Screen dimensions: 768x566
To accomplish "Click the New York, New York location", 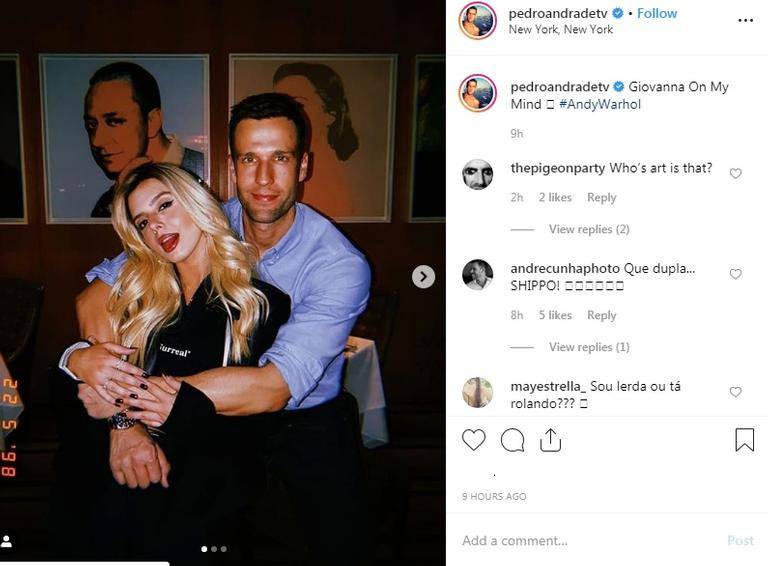I will point(560,30).
